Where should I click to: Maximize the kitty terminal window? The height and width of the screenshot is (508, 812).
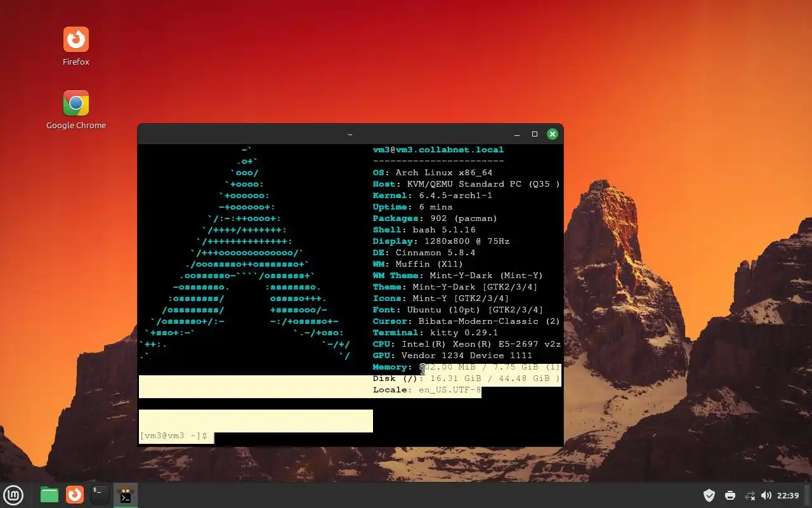tap(535, 134)
